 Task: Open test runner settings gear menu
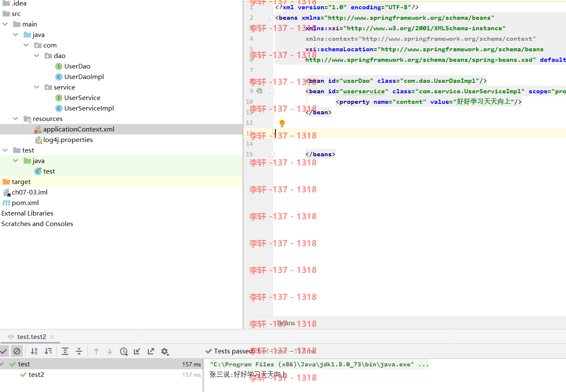click(165, 351)
